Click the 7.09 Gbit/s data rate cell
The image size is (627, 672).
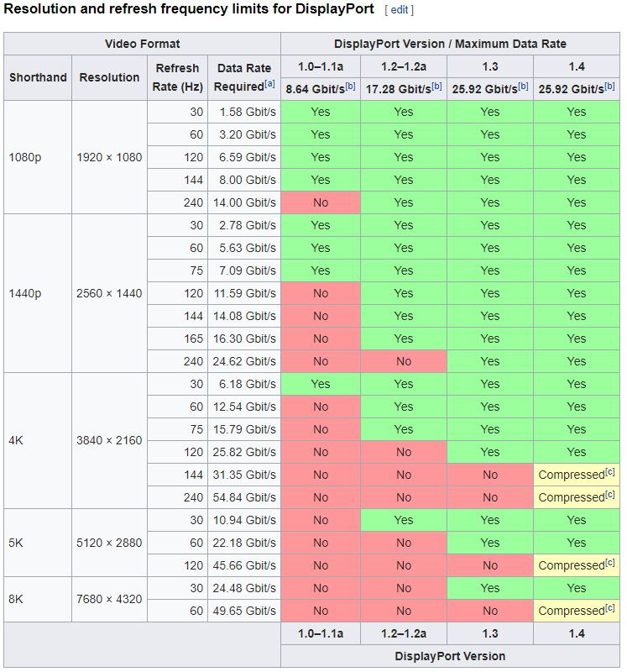coord(244,270)
